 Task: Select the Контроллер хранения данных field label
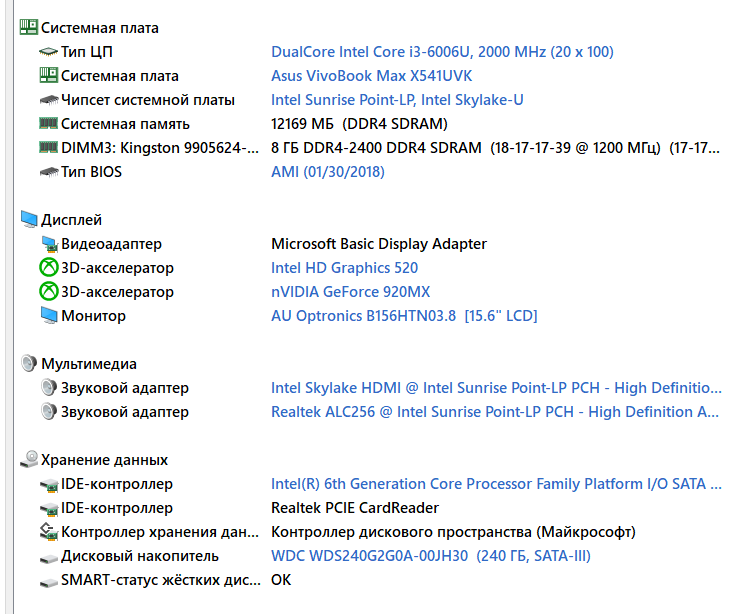(x=160, y=532)
